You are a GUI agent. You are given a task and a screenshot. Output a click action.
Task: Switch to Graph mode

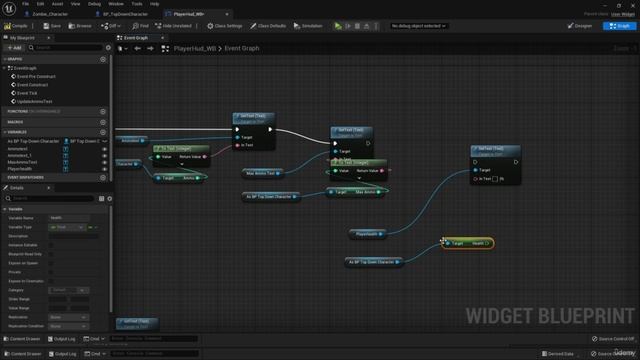620,26
